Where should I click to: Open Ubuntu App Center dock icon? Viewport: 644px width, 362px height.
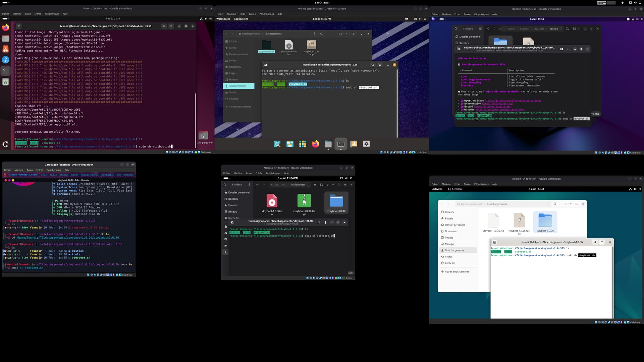pyautogui.click(x=6, y=49)
